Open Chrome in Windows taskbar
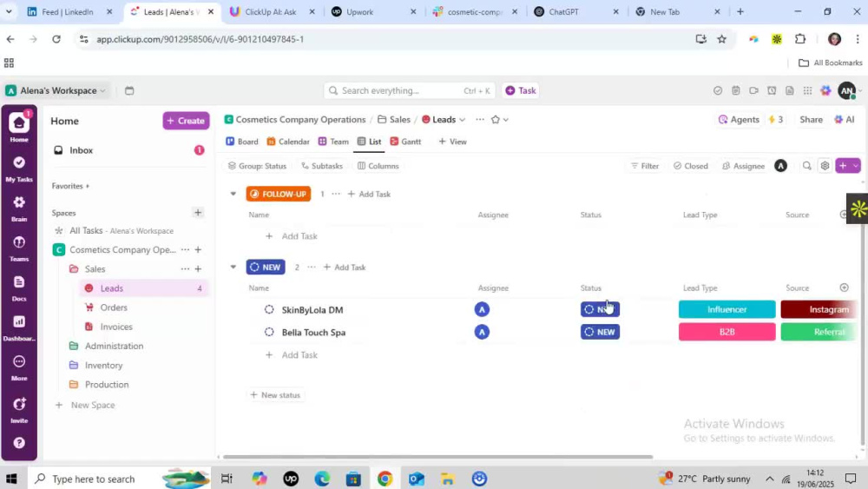 point(385,479)
